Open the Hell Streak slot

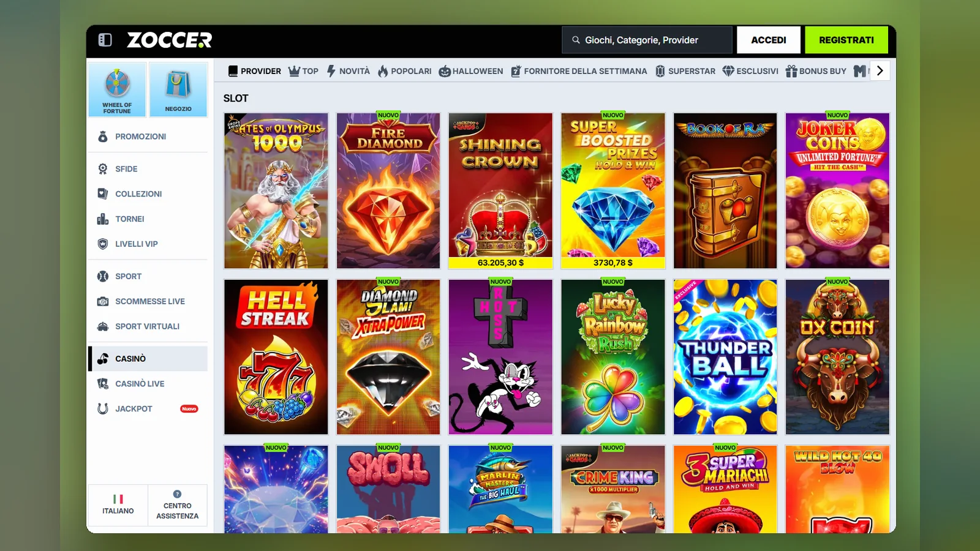point(276,357)
